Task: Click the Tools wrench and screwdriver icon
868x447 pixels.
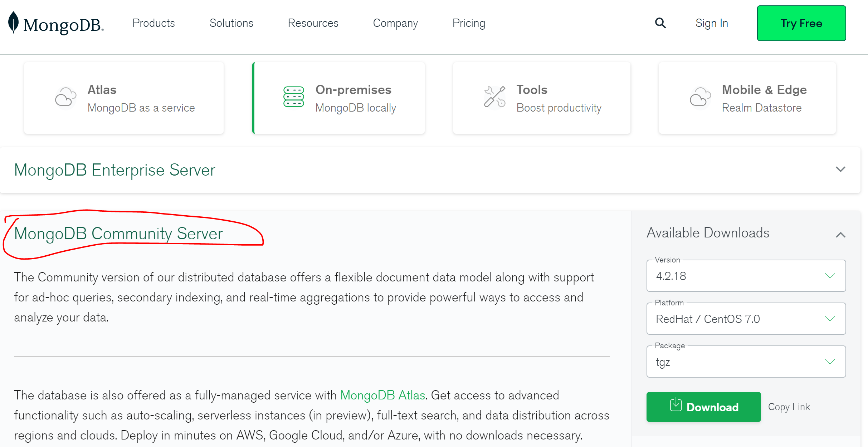Action: click(494, 97)
